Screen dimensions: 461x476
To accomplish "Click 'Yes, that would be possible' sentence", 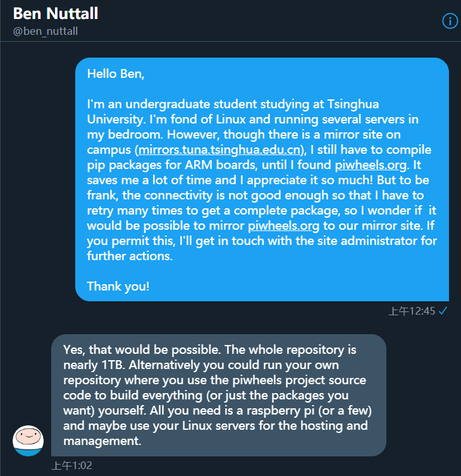I will coord(142,349).
